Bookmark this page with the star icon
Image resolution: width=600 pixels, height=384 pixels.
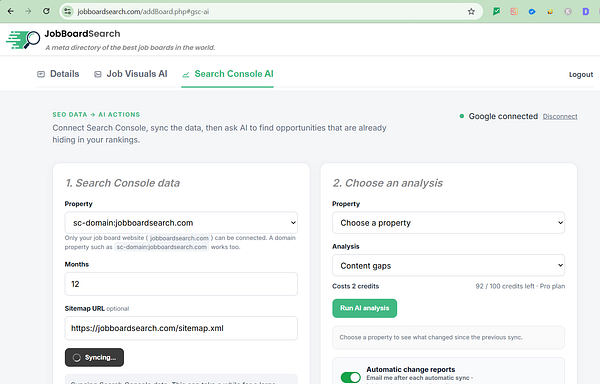[x=471, y=11]
